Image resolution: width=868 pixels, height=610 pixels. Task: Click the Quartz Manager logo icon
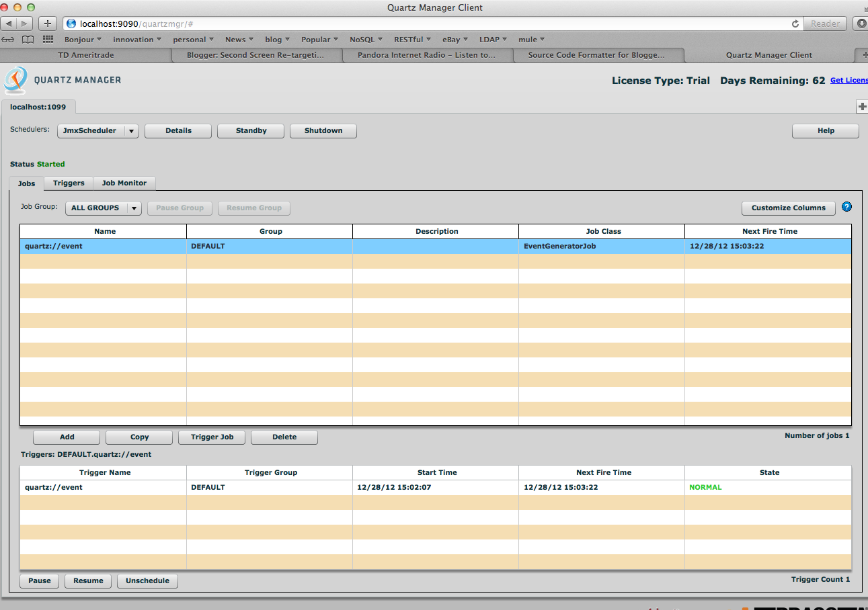coord(15,81)
